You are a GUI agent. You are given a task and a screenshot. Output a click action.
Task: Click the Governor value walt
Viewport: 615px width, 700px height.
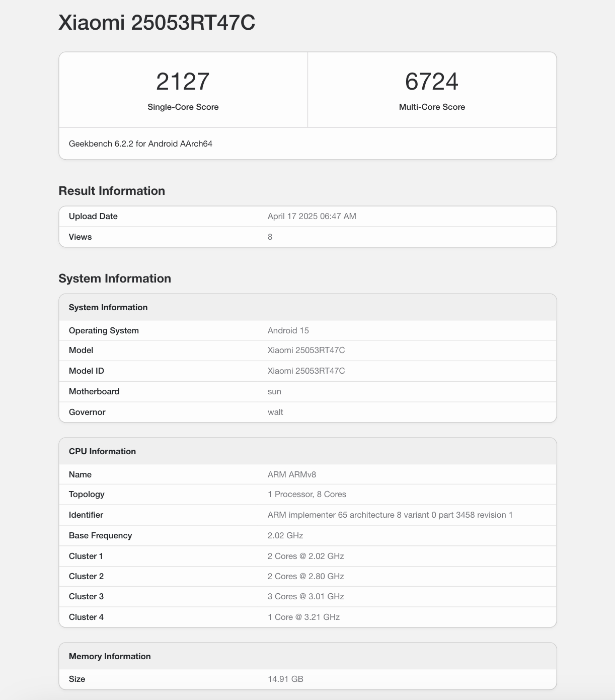pyautogui.click(x=275, y=412)
